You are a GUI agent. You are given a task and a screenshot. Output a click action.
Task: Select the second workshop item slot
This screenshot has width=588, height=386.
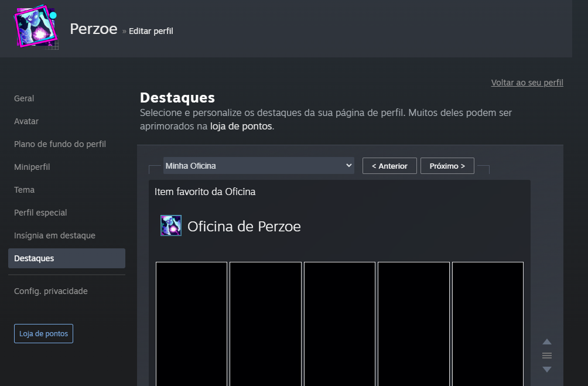click(265, 324)
